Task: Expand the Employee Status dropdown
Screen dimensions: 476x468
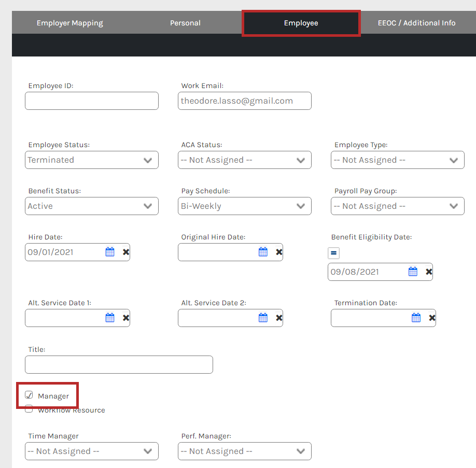Action: pos(92,160)
